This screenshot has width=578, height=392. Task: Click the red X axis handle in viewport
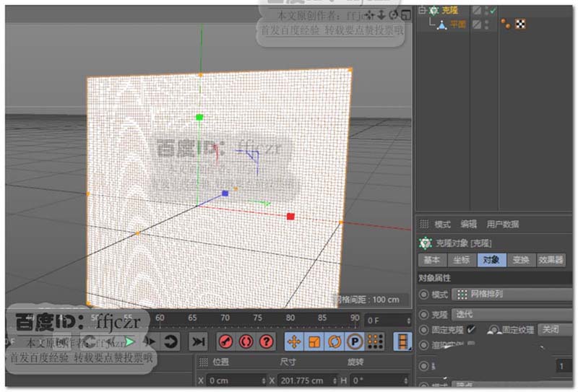[x=290, y=217]
